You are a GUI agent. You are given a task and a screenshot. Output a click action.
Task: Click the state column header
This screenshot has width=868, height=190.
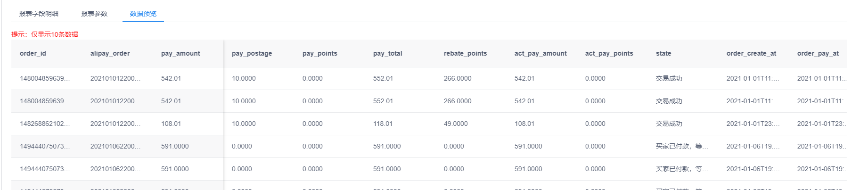pos(663,53)
